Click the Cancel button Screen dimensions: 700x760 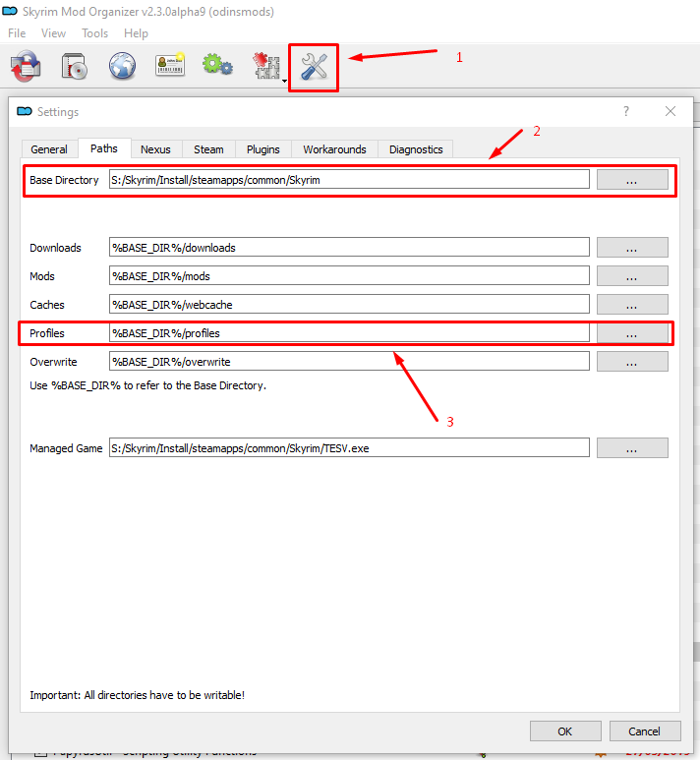[645, 731]
